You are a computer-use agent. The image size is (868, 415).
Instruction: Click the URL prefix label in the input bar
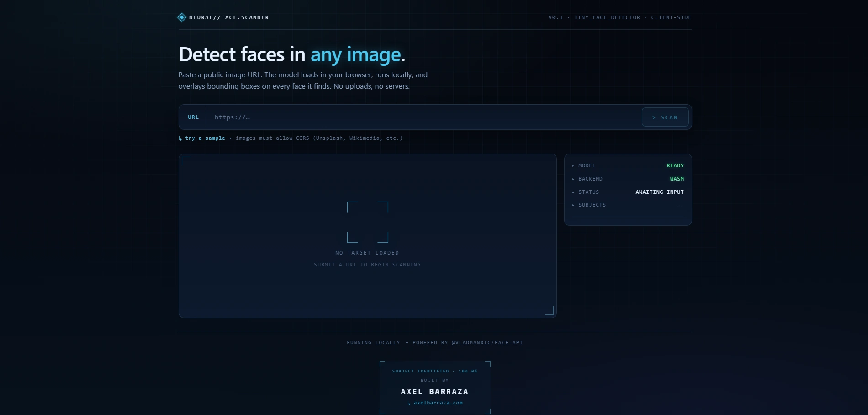[193, 117]
